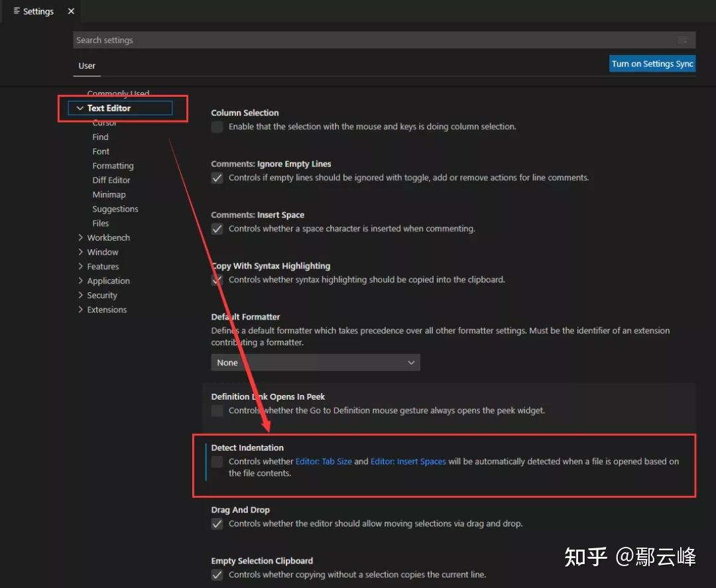
Task: Select Formatting in the settings sidebar
Action: point(113,166)
